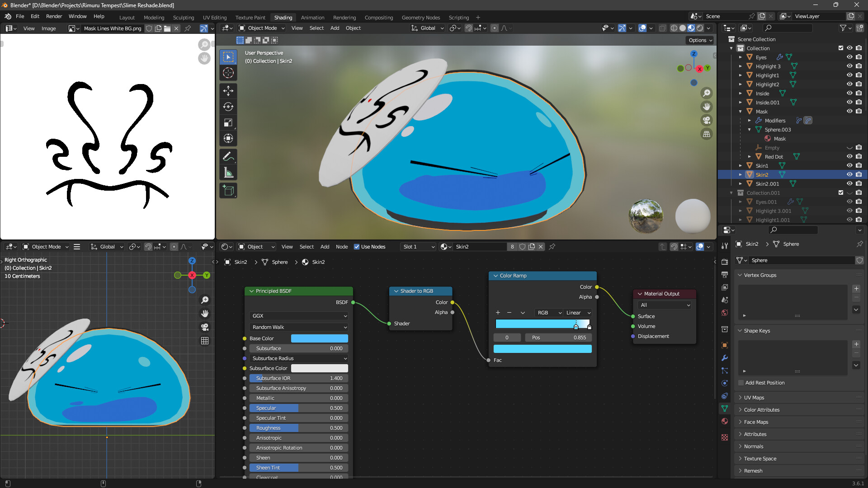Open the Modifier Properties tab (wrench icon)
Screen dimensions: 868x488
tap(724, 358)
